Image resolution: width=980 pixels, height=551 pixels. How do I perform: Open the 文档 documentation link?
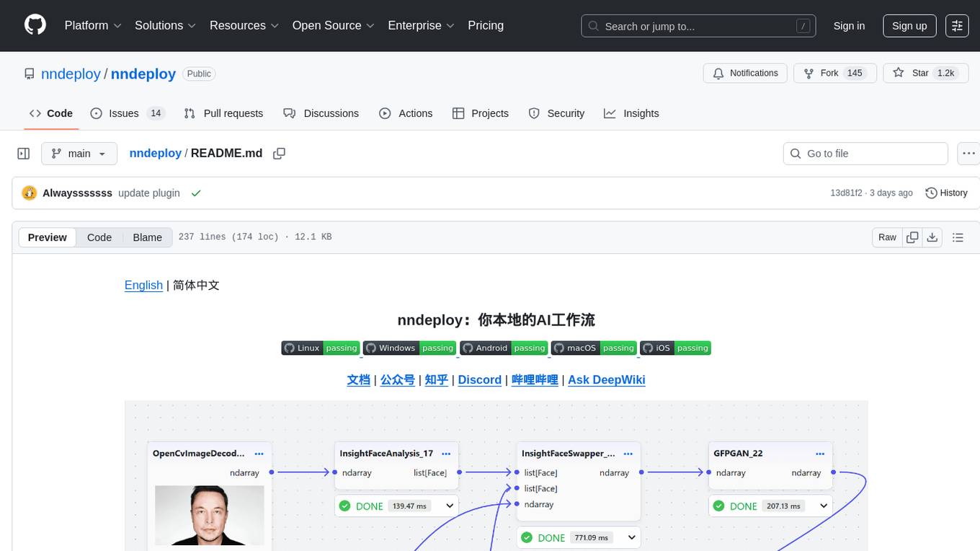358,379
